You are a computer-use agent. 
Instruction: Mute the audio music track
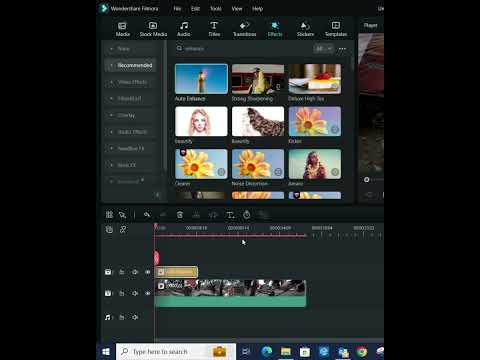(135, 317)
